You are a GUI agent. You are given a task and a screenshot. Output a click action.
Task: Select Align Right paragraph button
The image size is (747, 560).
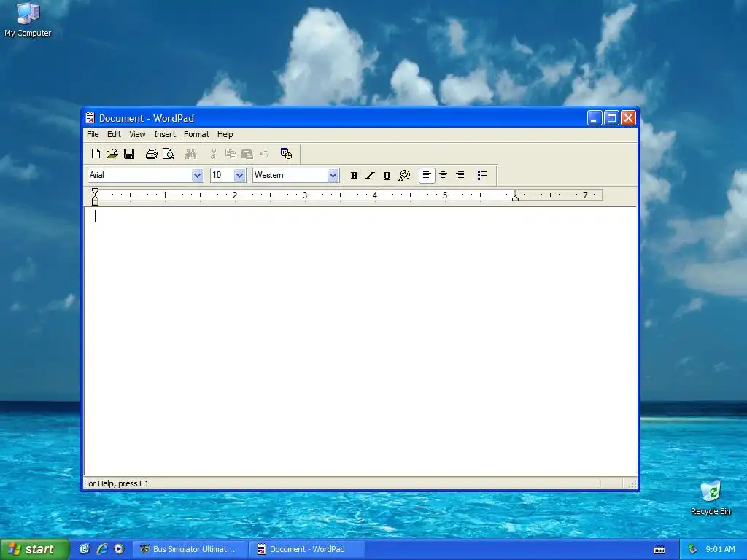pyautogui.click(x=460, y=176)
